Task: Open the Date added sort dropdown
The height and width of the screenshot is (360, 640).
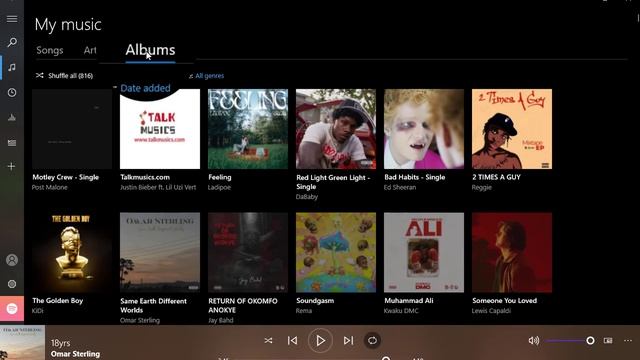Action: coord(145,88)
